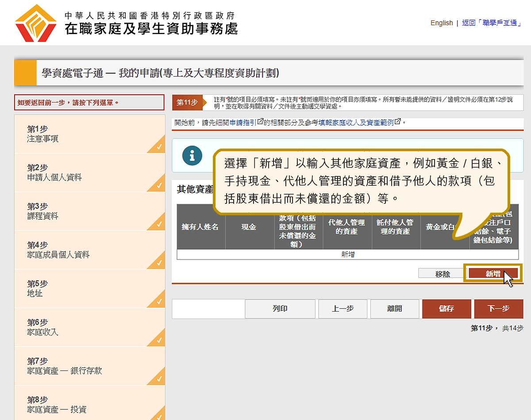Open 填報家庭收入及資產範例 link
The width and height of the screenshot is (531, 420).
pyautogui.click(x=356, y=122)
